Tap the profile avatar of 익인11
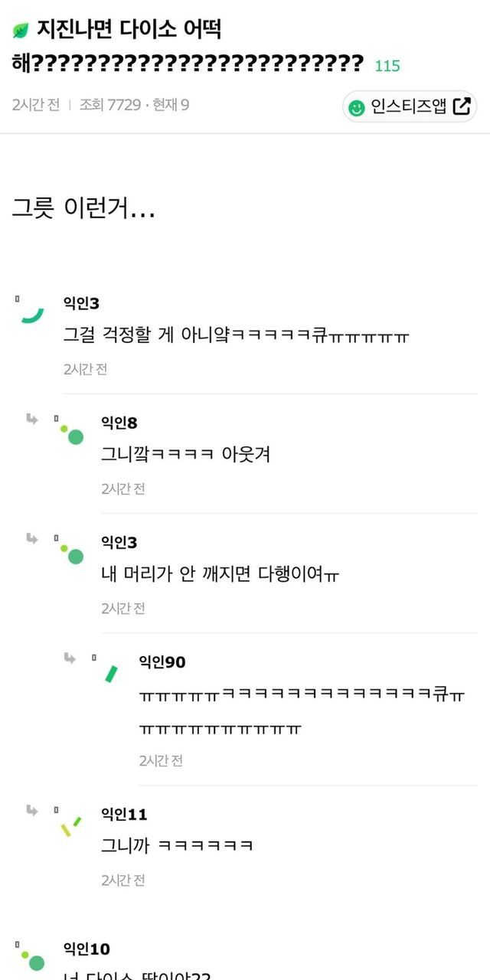 [70, 826]
